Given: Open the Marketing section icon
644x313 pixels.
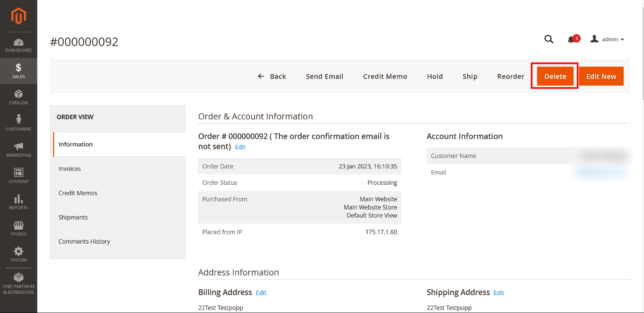Looking at the screenshot, I should click(18, 148).
